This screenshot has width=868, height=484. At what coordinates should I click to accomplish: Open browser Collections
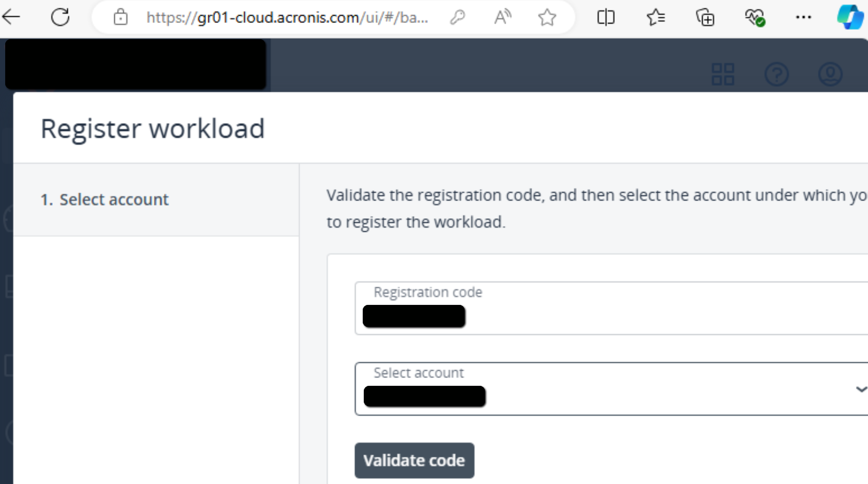(x=705, y=17)
